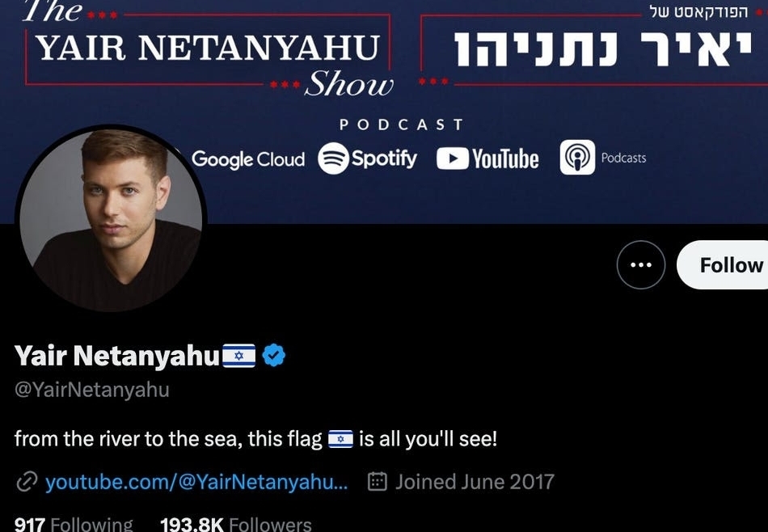Open the 193.8K Followers list
Viewport: 768px width, 532px height.
click(x=235, y=524)
